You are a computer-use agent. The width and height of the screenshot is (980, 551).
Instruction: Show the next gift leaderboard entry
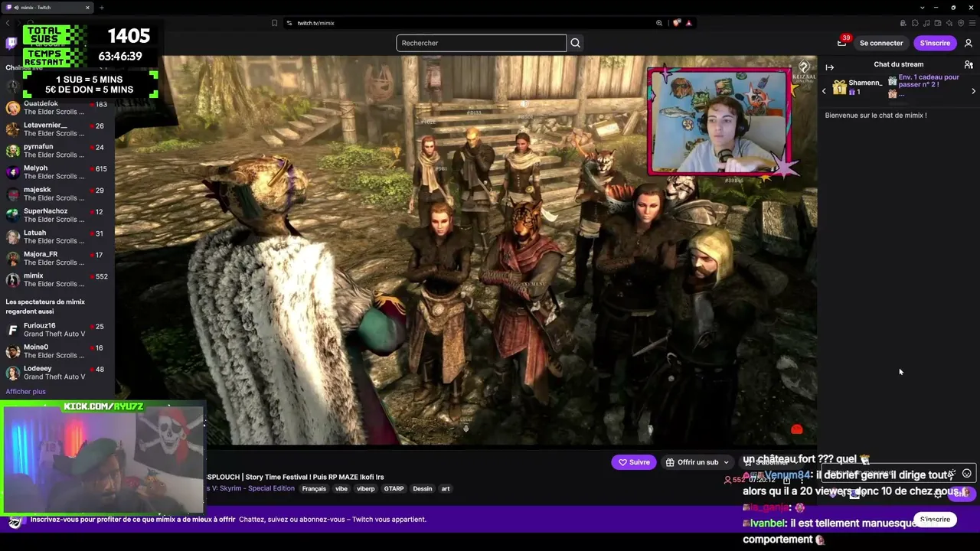pyautogui.click(x=973, y=91)
